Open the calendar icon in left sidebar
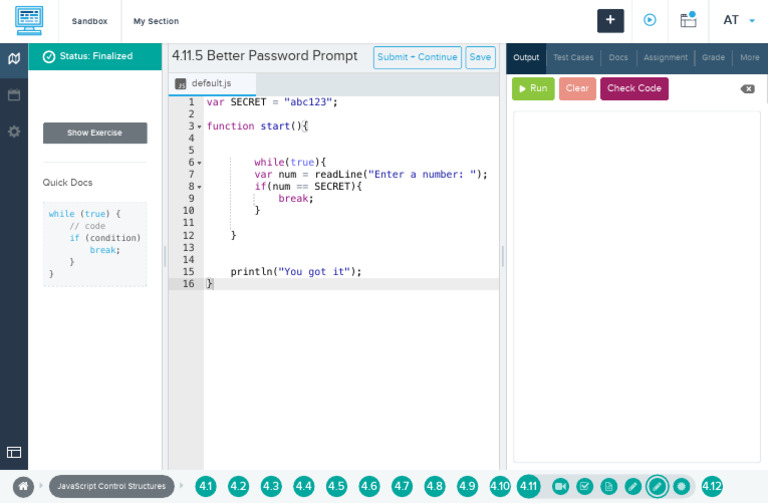The image size is (768, 503). tap(14, 95)
